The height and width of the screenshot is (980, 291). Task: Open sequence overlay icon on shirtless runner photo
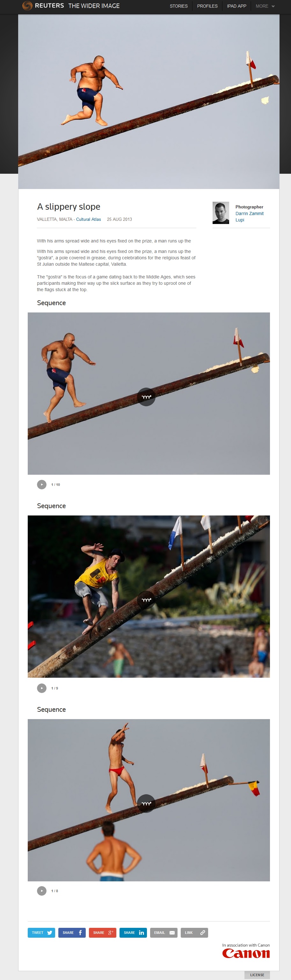tap(146, 397)
